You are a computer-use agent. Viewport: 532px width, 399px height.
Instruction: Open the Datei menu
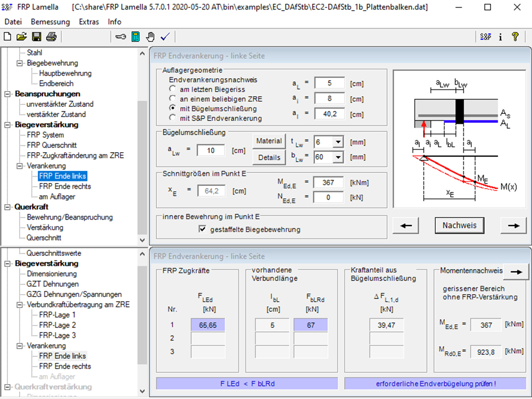click(x=13, y=22)
